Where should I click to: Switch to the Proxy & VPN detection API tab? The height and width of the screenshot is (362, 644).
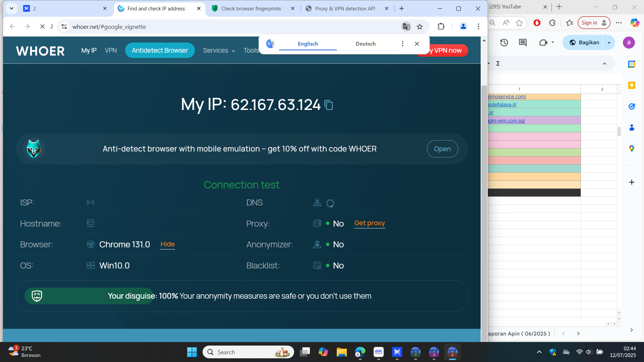(347, 8)
